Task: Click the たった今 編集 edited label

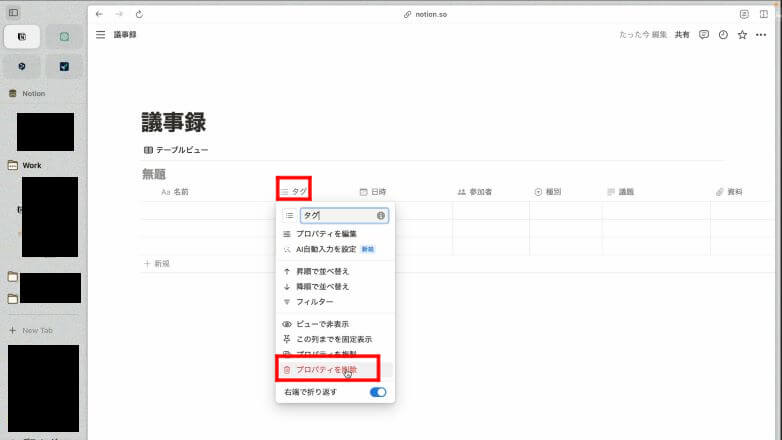Action: (x=643, y=34)
